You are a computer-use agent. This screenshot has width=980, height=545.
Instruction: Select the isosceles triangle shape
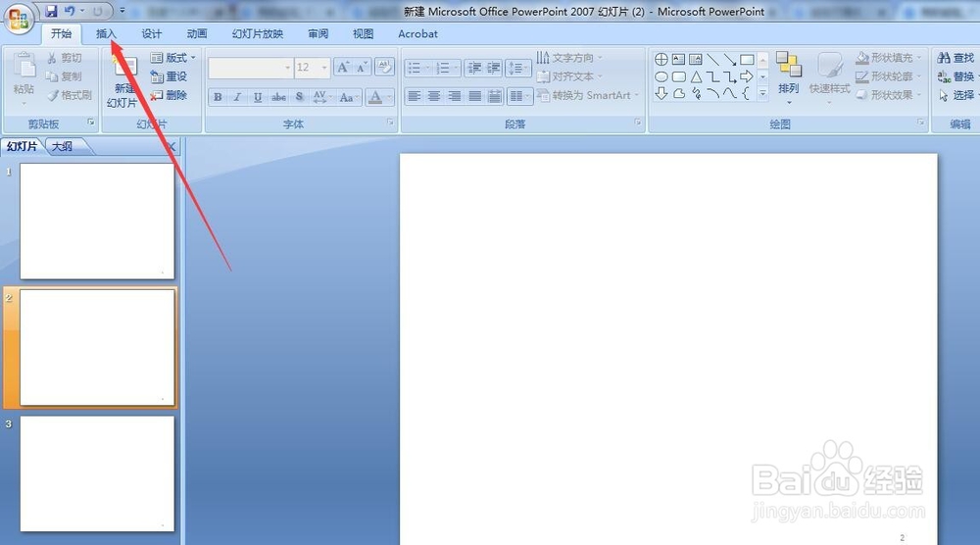pyautogui.click(x=696, y=76)
